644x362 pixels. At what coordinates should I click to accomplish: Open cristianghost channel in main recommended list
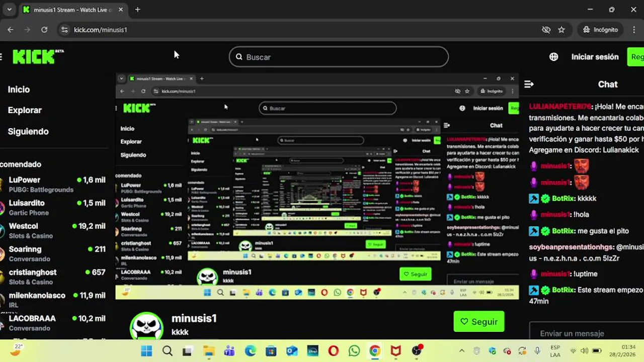click(x=53, y=277)
